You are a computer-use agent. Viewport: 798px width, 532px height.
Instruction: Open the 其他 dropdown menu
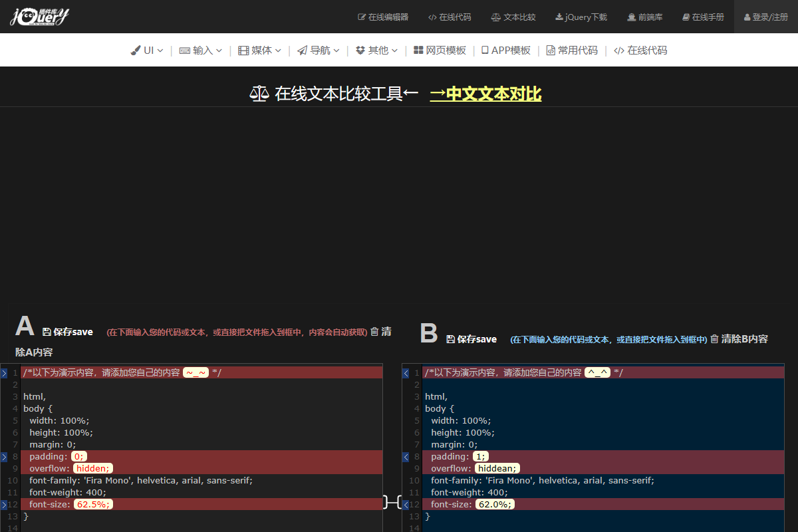tap(376, 49)
